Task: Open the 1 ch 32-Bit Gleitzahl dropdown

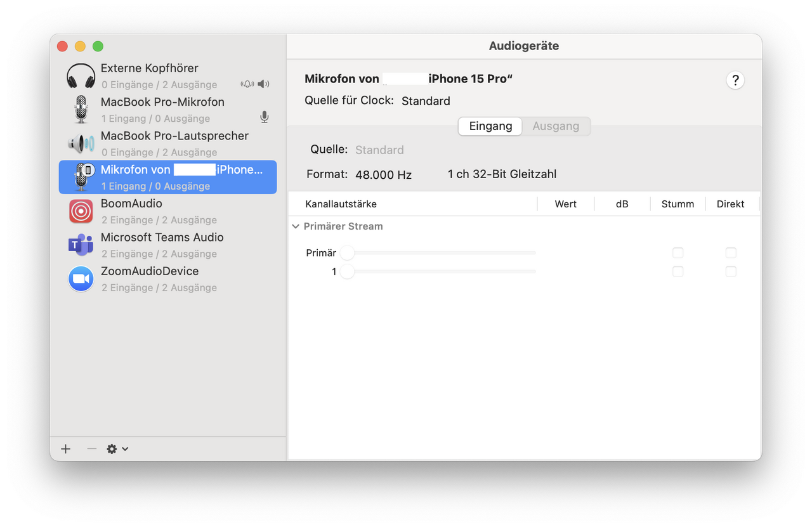Action: pos(502,174)
